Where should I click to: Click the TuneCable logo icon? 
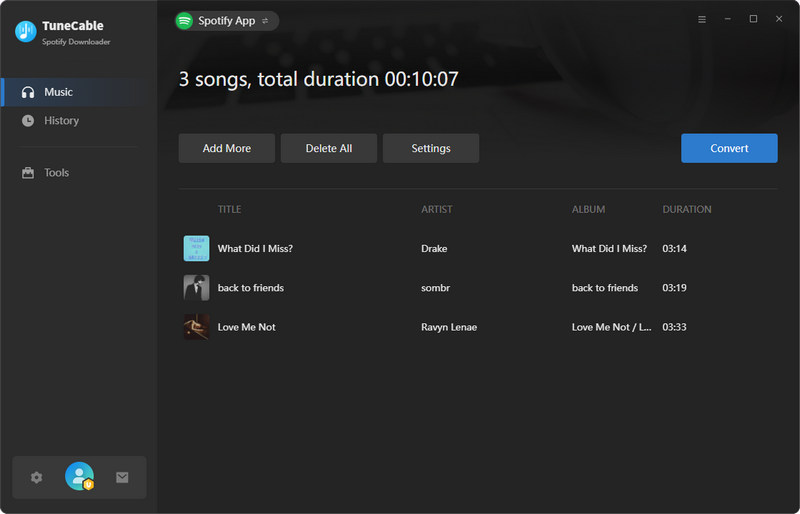[25, 32]
